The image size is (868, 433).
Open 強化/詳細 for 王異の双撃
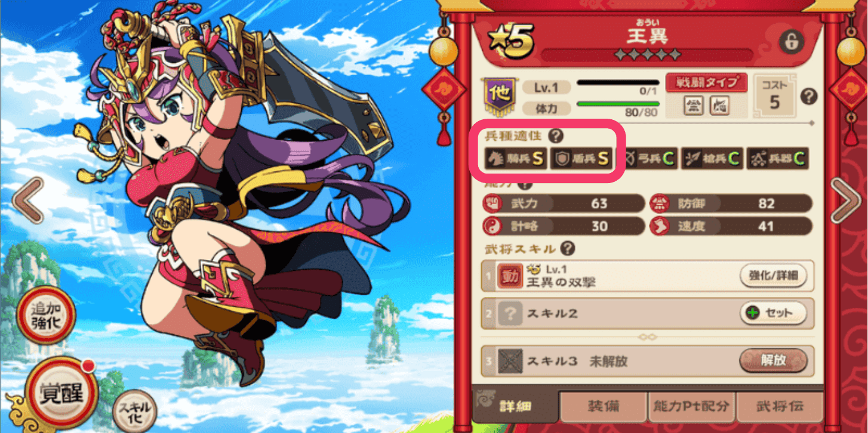(773, 276)
